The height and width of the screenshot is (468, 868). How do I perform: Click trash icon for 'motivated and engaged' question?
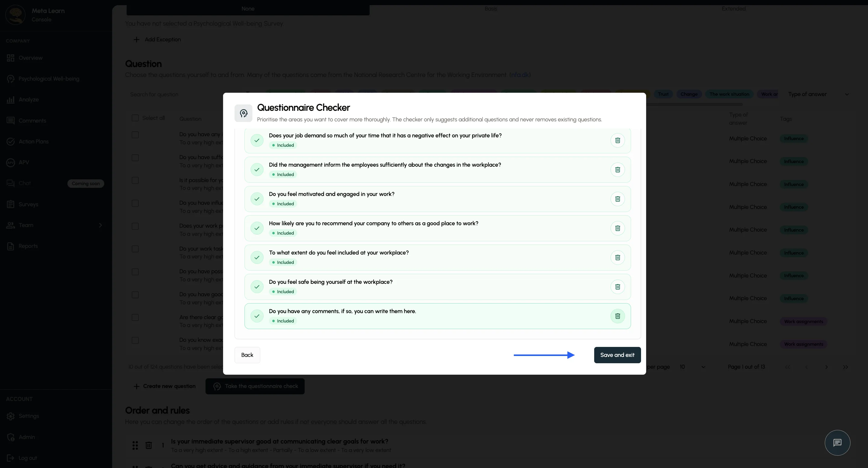[x=617, y=199]
